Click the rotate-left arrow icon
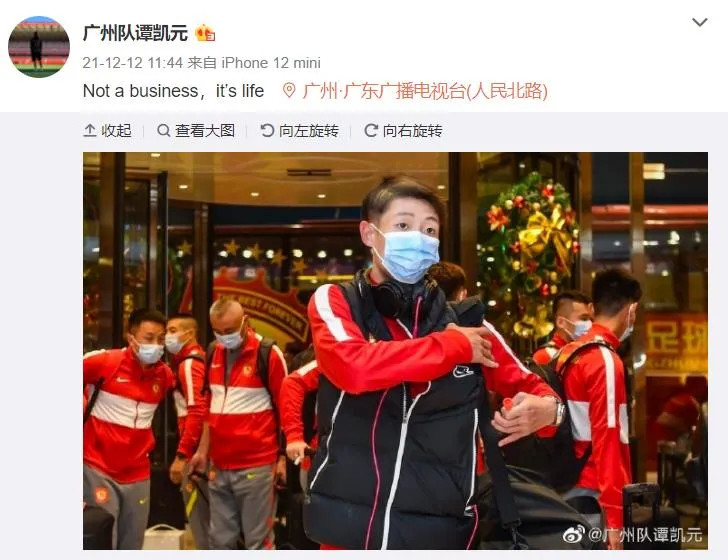Viewport: 728px width, 560px height. coord(267,130)
